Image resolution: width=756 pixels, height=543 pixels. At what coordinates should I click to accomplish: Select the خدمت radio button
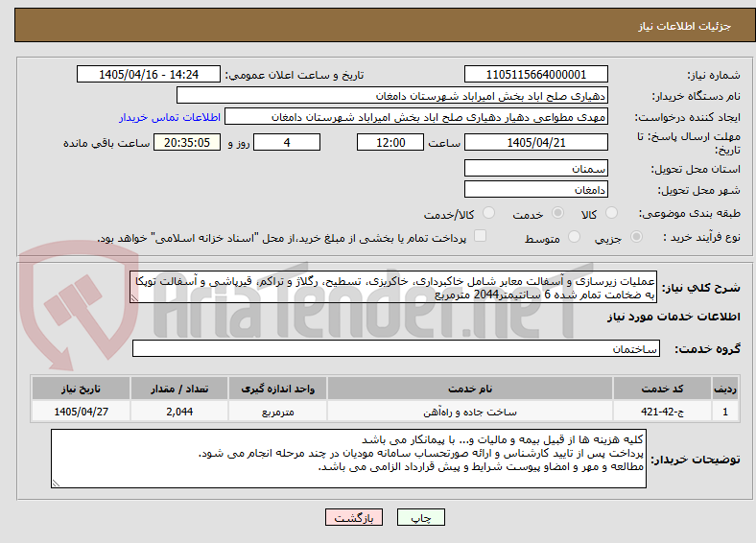point(557,213)
